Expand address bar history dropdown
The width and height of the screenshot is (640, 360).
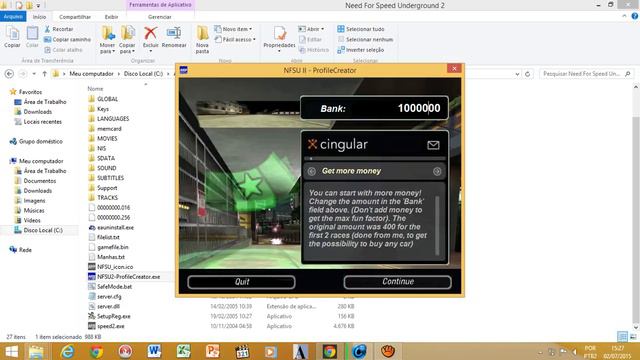coord(517,74)
